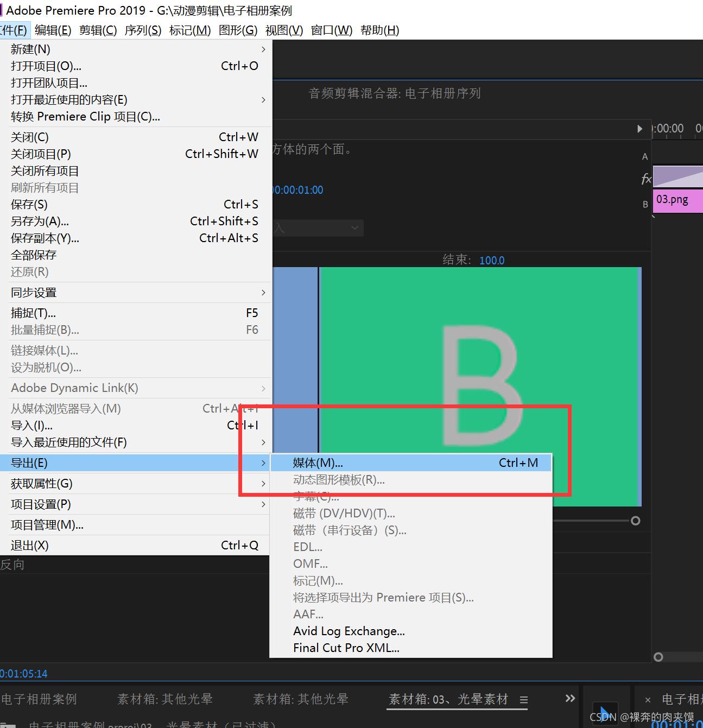Image resolution: width=703 pixels, height=728 pixels.
Task: Expand the 新建(N) submenu
Action: point(135,49)
